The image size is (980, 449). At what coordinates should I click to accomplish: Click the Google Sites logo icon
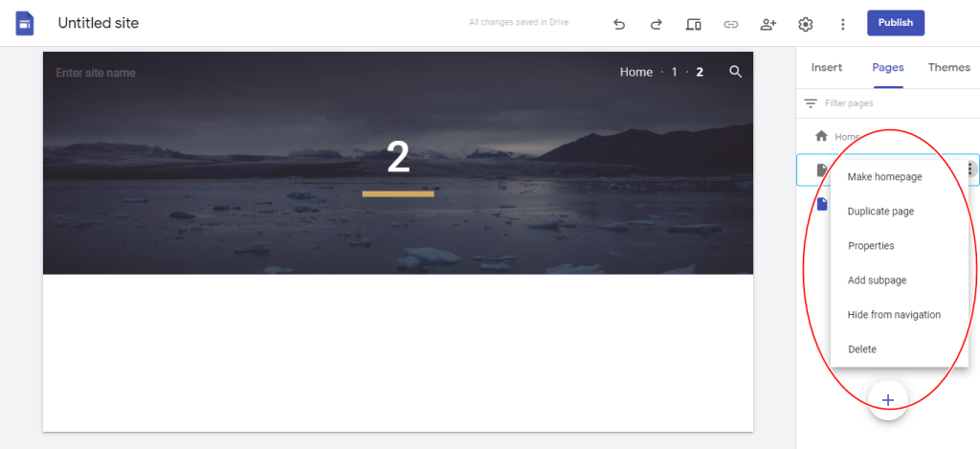24,24
